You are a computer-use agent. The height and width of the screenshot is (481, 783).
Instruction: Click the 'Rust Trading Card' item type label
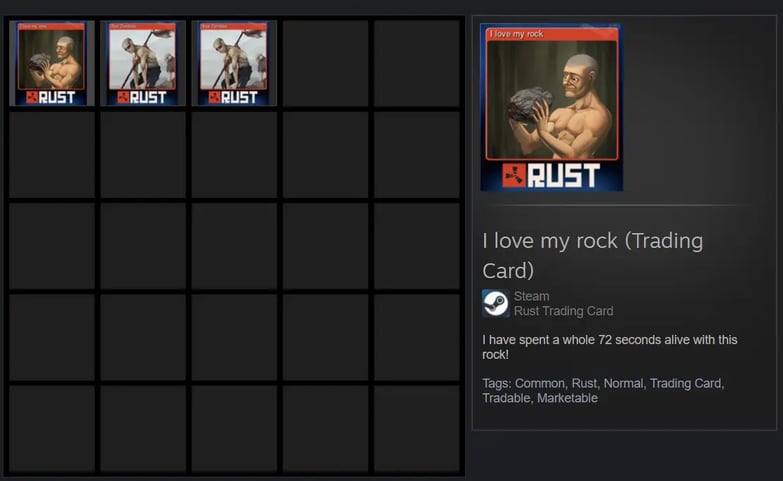563,311
